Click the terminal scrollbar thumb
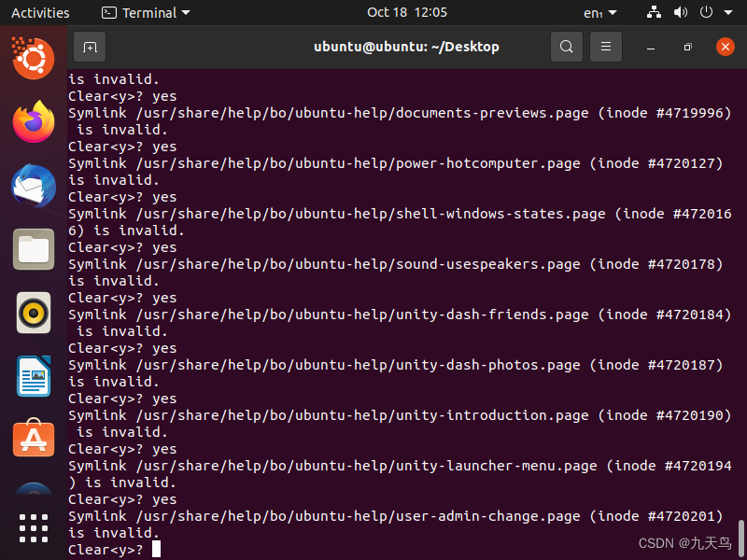Image resolution: width=747 pixels, height=560 pixels. click(x=740, y=539)
